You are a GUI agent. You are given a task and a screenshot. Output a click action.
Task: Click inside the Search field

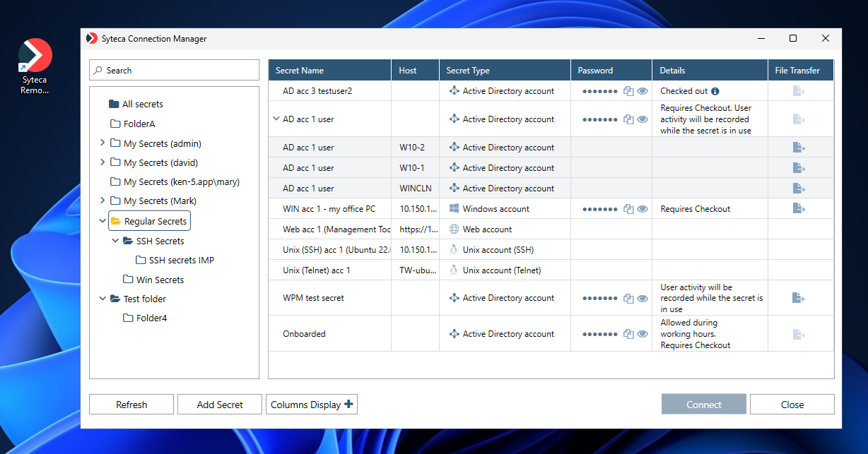(x=174, y=70)
